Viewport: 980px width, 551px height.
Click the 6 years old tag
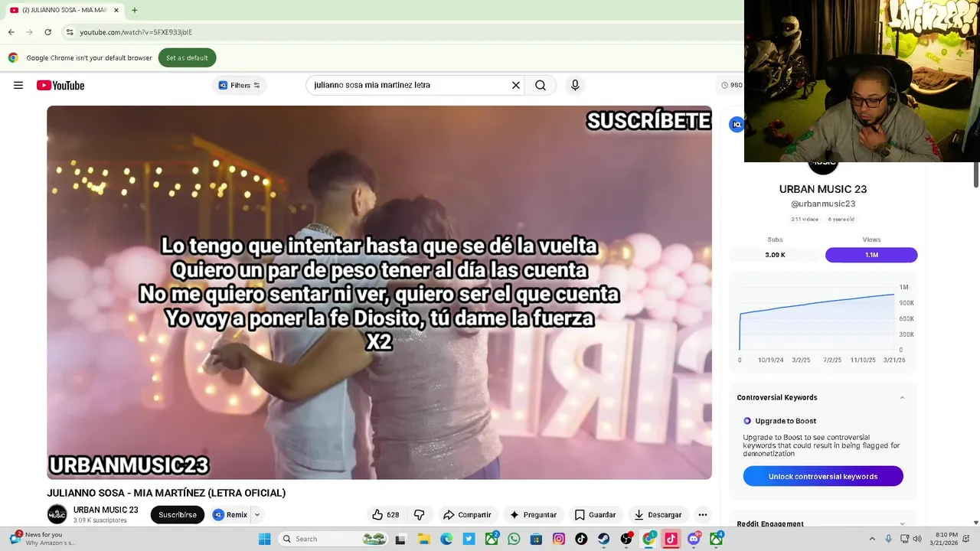[x=841, y=220]
